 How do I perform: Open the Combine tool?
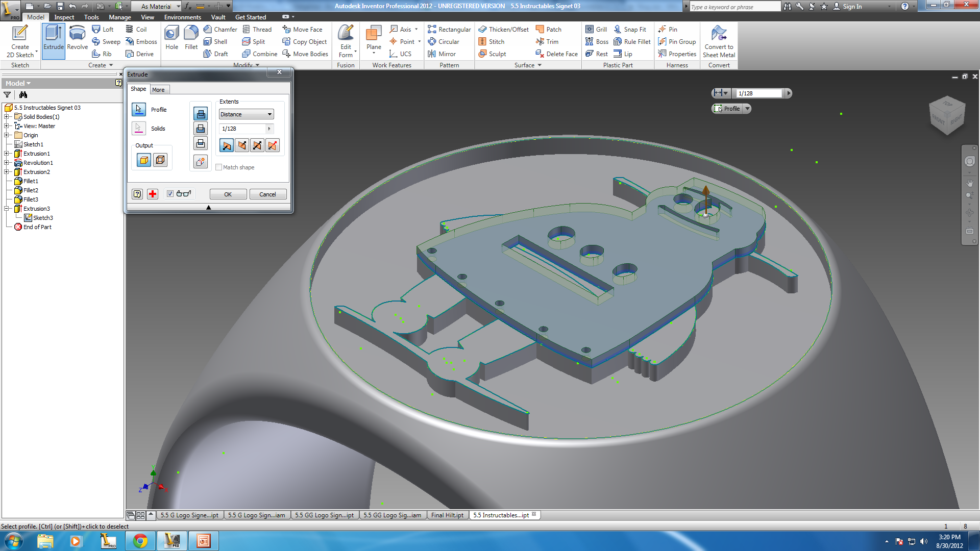tap(260, 54)
